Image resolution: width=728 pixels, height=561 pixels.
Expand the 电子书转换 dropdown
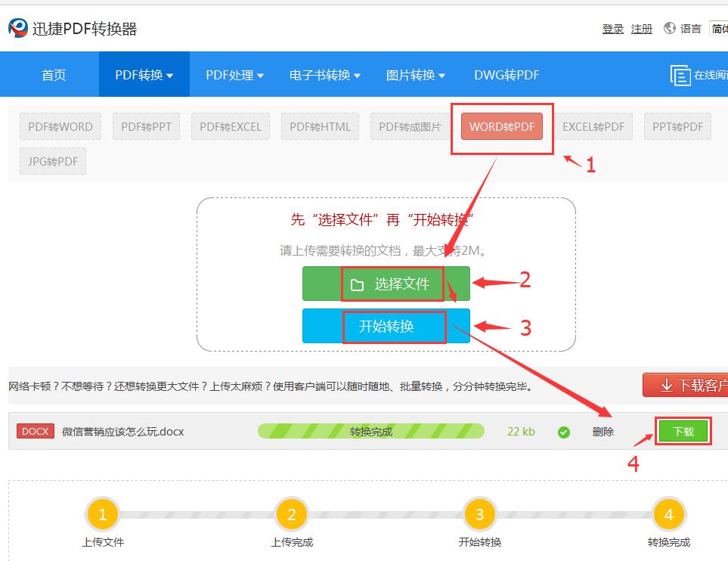point(324,74)
